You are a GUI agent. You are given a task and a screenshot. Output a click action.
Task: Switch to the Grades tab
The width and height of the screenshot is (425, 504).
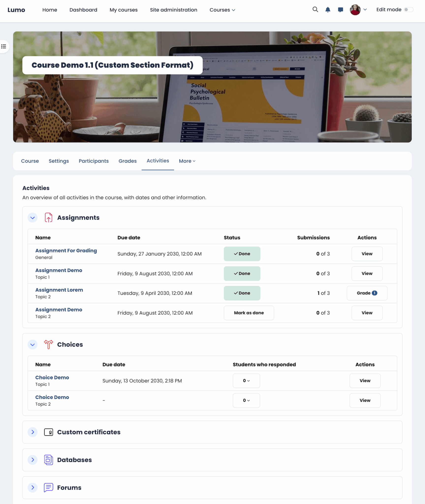pyautogui.click(x=127, y=161)
